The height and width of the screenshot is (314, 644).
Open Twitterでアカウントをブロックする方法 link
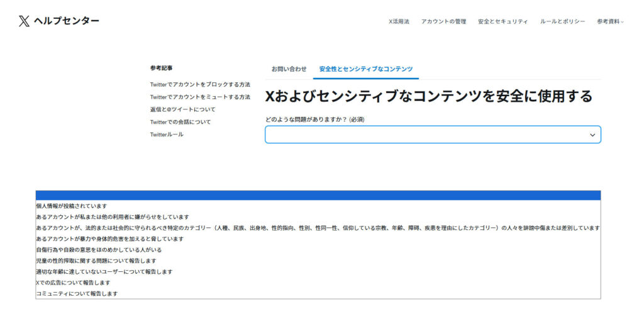tap(200, 84)
